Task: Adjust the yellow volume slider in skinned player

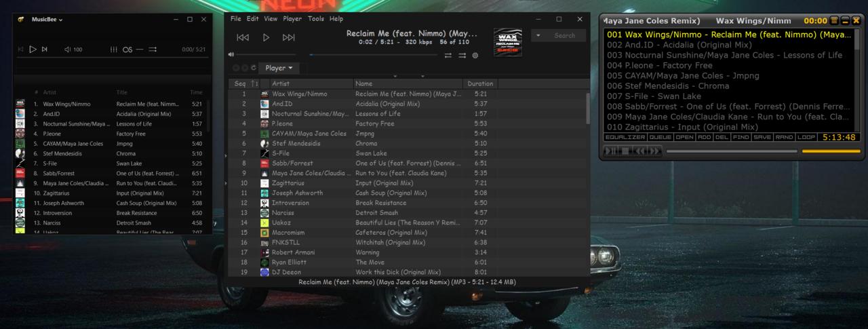Action: tap(831, 151)
